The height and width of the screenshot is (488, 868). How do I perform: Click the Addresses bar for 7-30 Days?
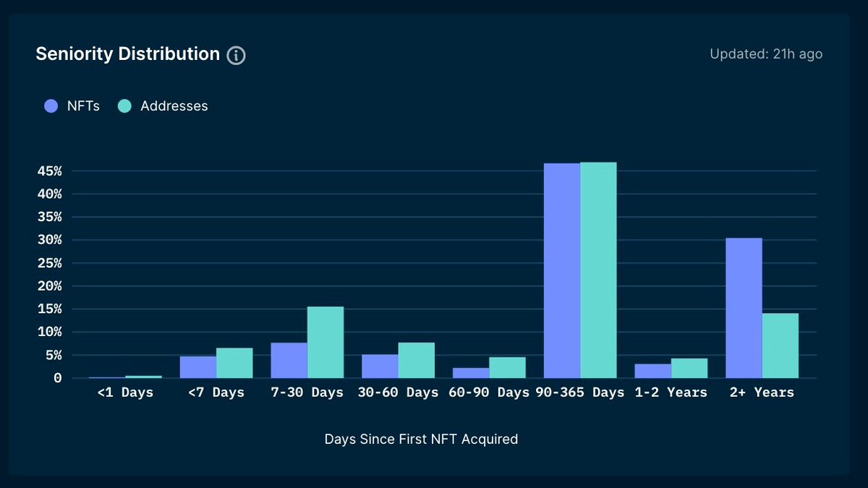(x=325, y=342)
